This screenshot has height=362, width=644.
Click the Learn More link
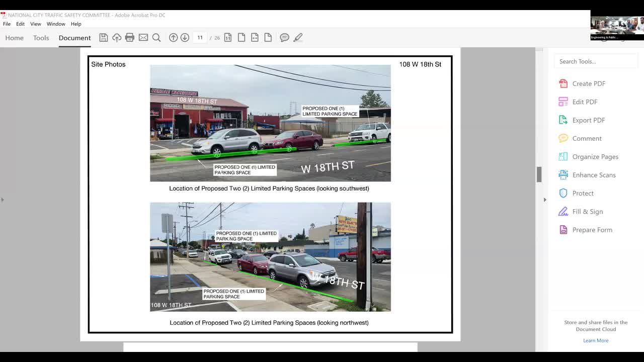(x=596, y=340)
